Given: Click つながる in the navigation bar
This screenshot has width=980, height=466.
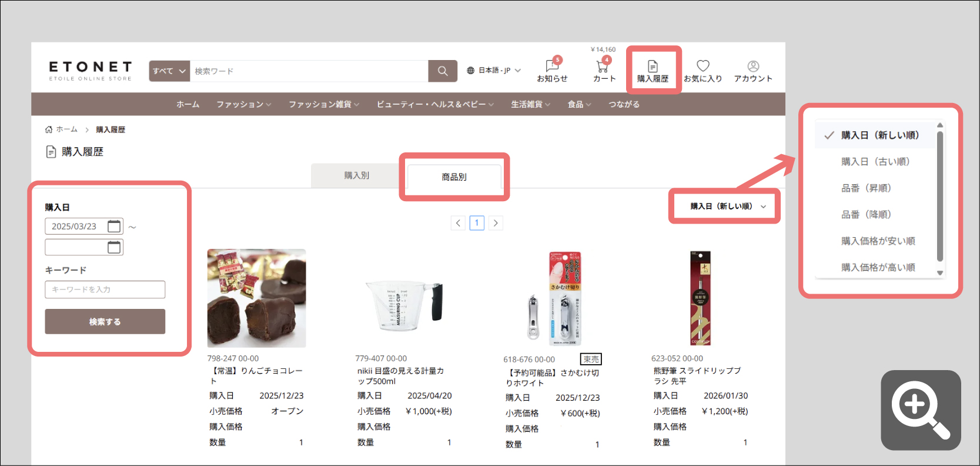Looking at the screenshot, I should click(x=624, y=104).
